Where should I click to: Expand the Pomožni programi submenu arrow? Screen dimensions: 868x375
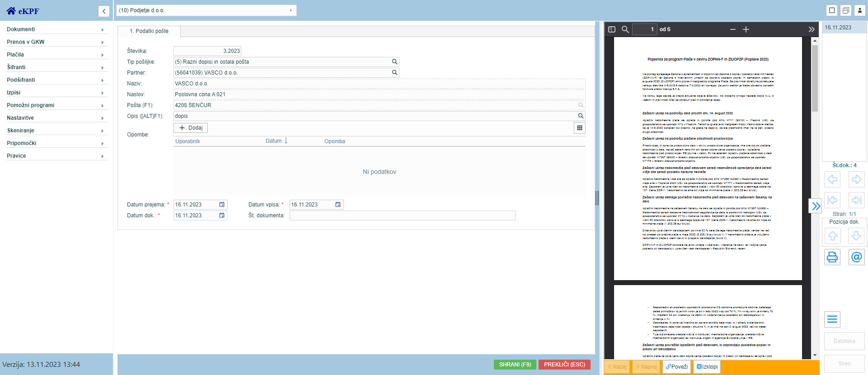pyautogui.click(x=103, y=106)
